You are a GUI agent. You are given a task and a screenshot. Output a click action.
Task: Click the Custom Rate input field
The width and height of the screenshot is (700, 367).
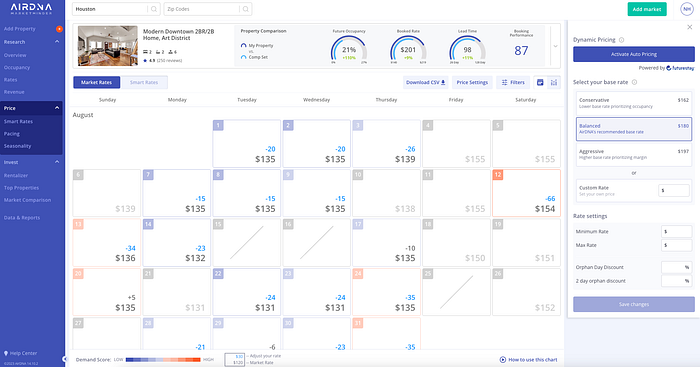coord(674,191)
